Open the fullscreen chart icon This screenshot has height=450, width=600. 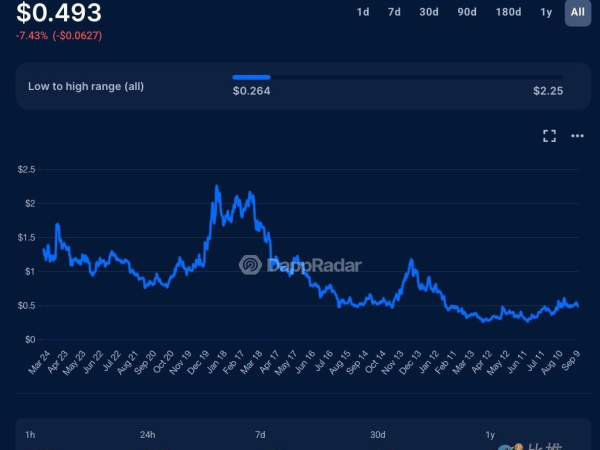click(549, 136)
